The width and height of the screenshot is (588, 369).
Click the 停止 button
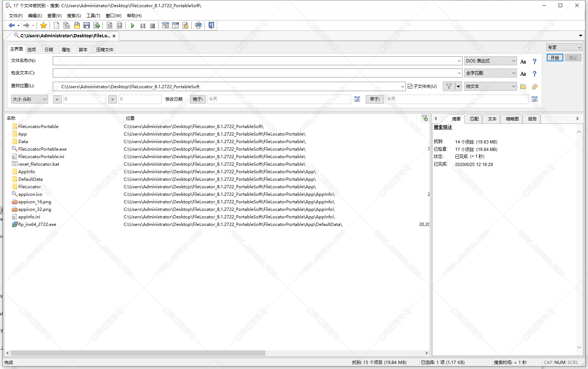click(573, 58)
